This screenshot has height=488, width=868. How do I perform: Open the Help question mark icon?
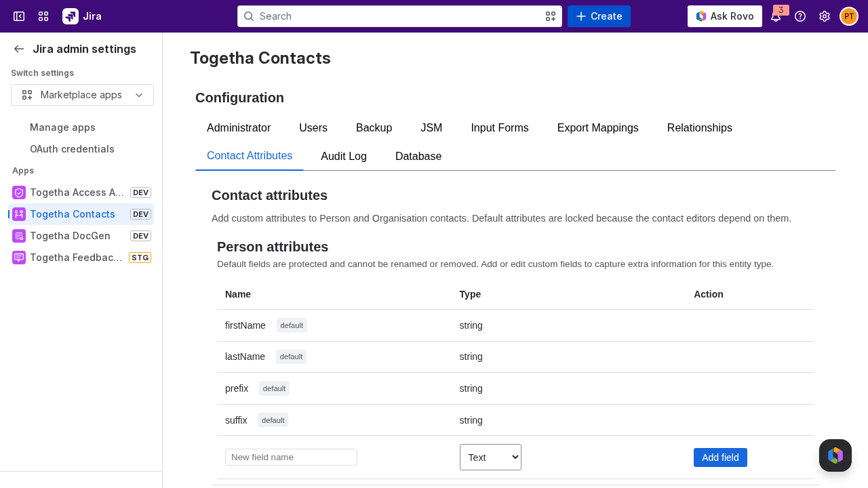pyautogui.click(x=800, y=16)
